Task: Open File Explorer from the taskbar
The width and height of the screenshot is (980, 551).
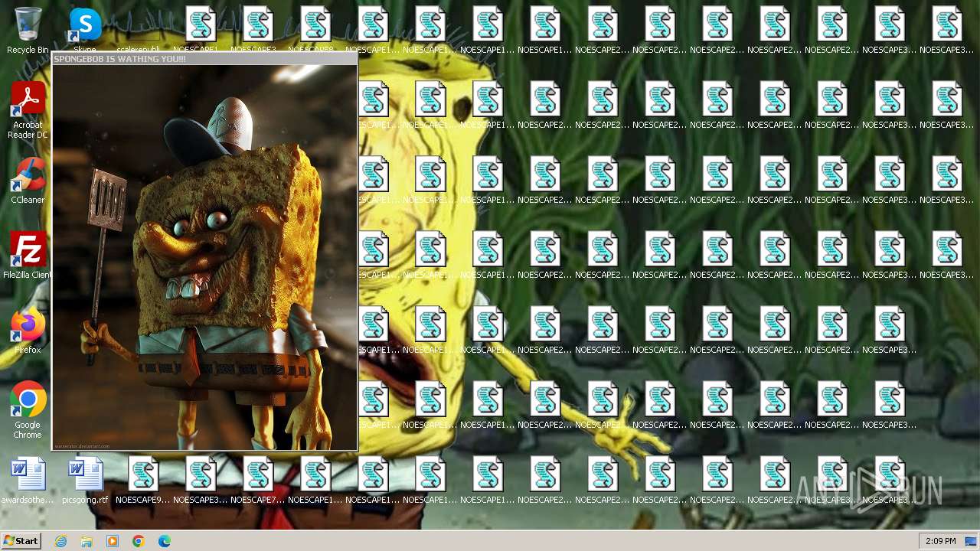Action: pos(87,541)
